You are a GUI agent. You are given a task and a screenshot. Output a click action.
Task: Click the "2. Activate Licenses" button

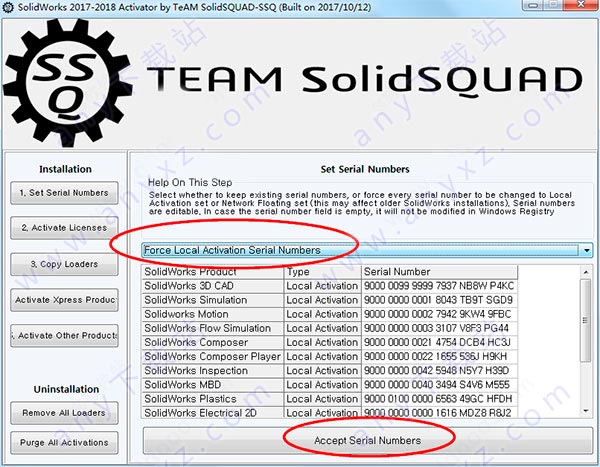coord(64,228)
